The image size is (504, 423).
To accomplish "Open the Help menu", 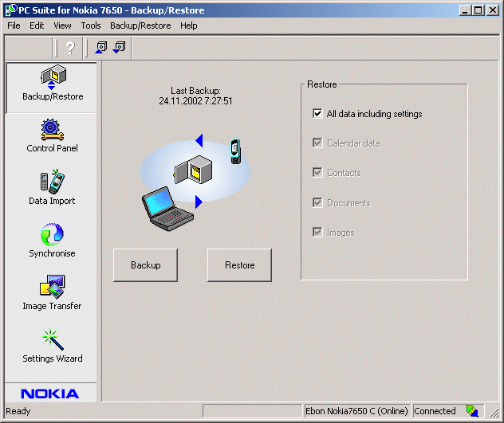I will point(189,25).
